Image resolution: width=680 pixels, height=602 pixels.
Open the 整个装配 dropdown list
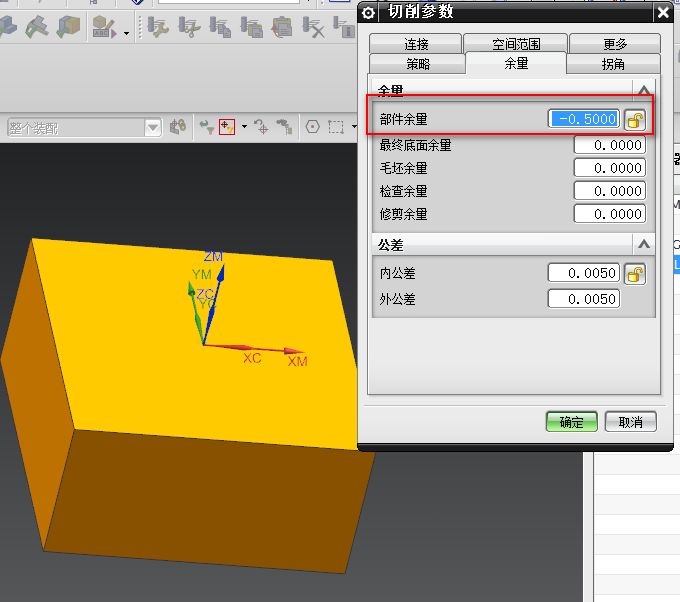[152, 127]
